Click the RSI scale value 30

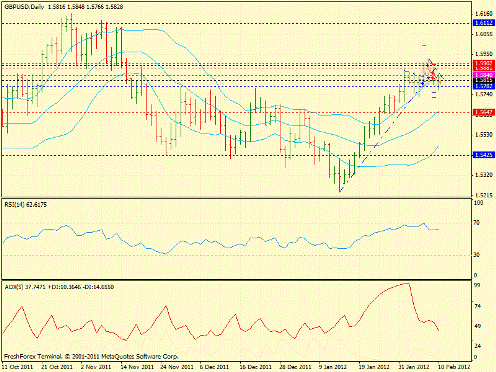tap(477, 255)
